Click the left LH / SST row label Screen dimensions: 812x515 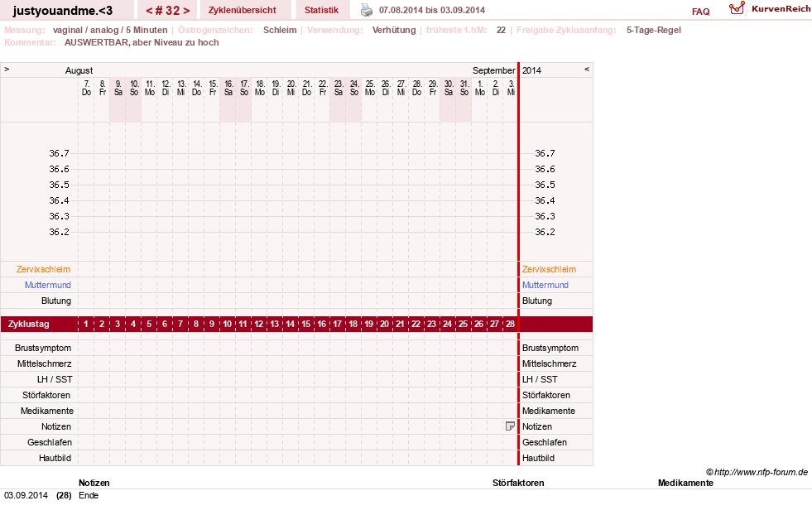click(55, 379)
